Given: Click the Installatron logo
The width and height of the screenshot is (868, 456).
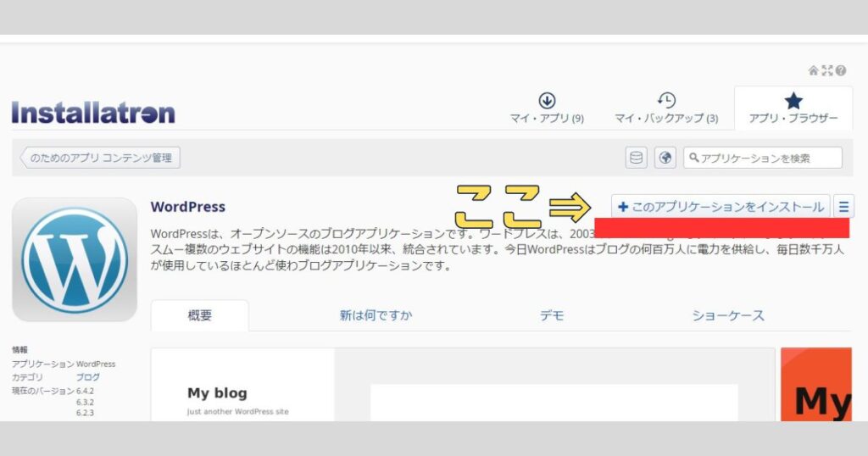Looking at the screenshot, I should point(93,113).
